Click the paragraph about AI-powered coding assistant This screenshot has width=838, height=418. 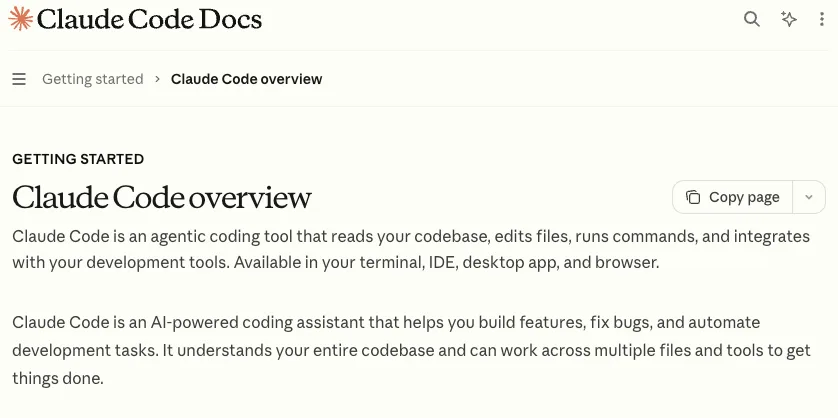click(412, 351)
